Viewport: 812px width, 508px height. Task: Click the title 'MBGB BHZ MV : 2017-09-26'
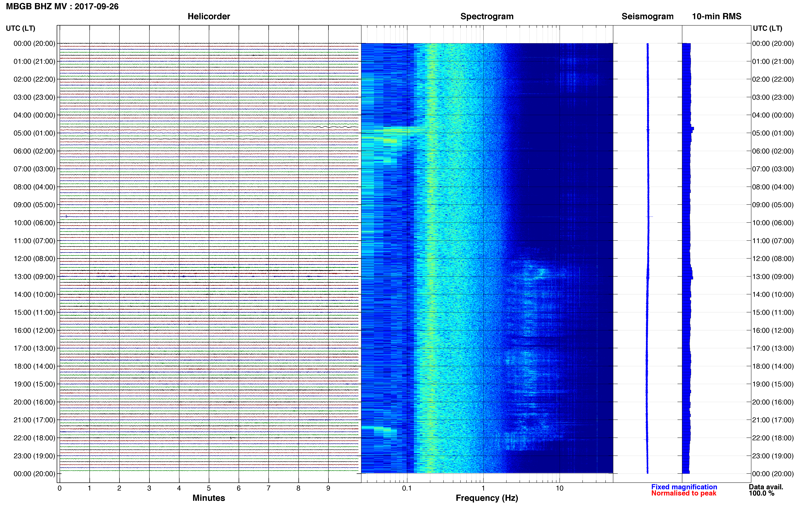point(62,6)
